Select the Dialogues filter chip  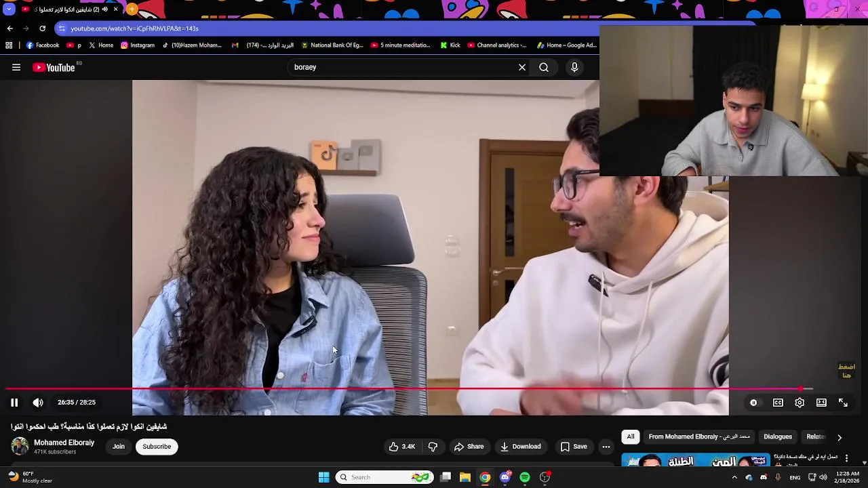tap(778, 437)
